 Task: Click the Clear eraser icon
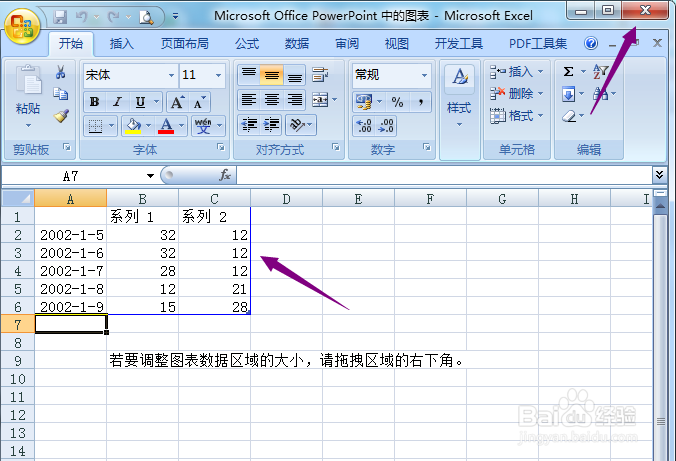pos(569,116)
